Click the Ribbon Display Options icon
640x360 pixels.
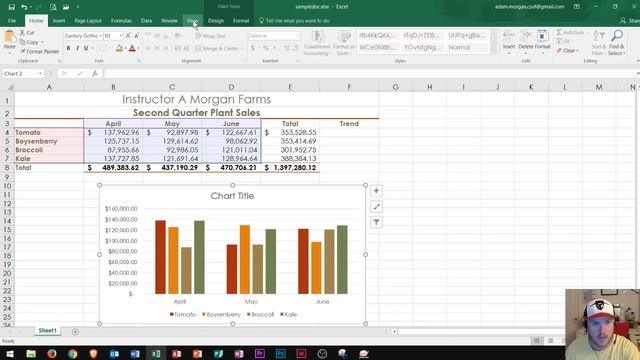click(577, 7)
